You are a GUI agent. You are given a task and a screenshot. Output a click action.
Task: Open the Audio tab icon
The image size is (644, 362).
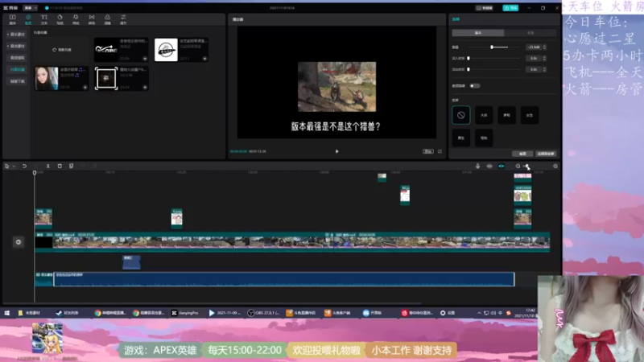[28, 19]
